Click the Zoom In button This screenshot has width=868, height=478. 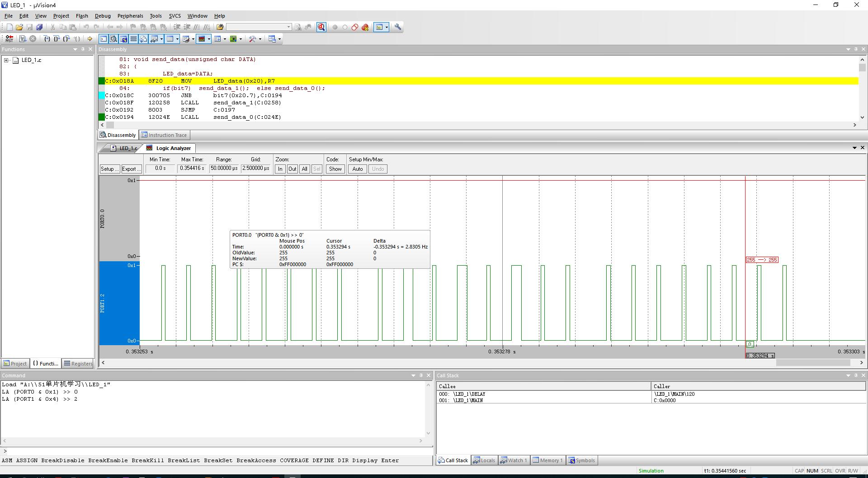click(x=280, y=169)
